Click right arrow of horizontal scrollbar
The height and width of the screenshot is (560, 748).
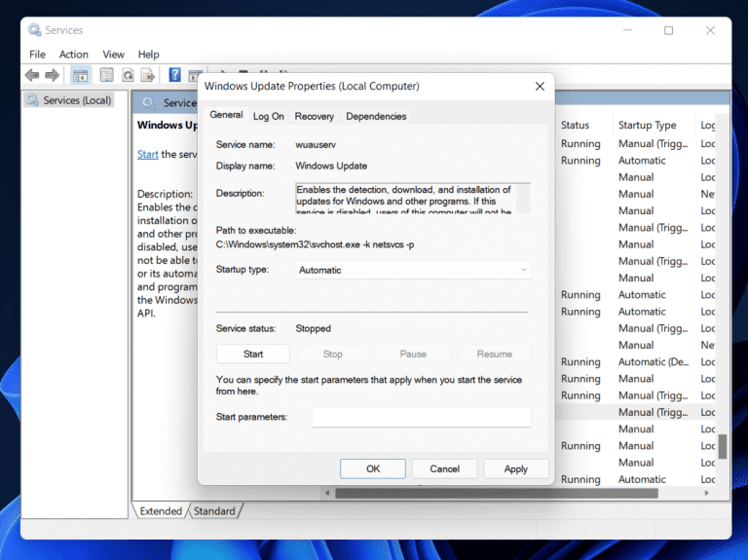pyautogui.click(x=707, y=493)
